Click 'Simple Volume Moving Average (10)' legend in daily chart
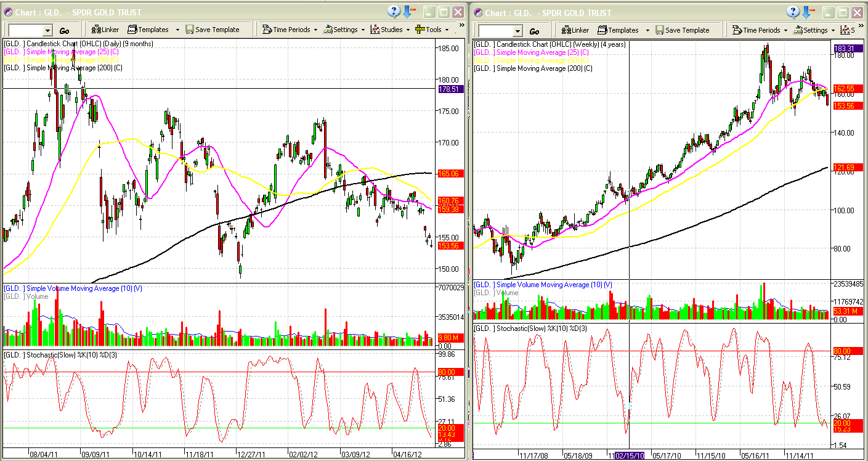The image size is (868, 461). (73, 288)
